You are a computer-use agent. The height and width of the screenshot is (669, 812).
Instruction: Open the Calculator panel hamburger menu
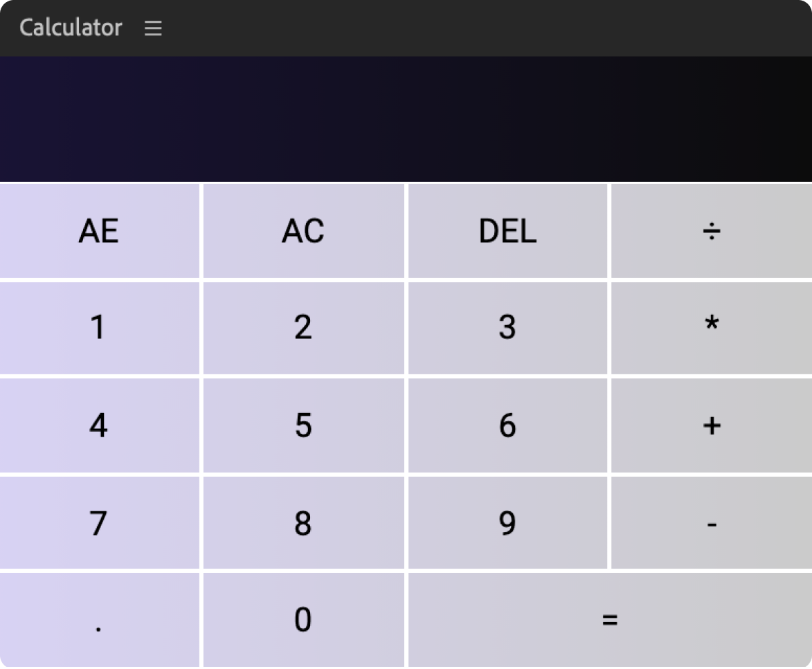pos(153,28)
